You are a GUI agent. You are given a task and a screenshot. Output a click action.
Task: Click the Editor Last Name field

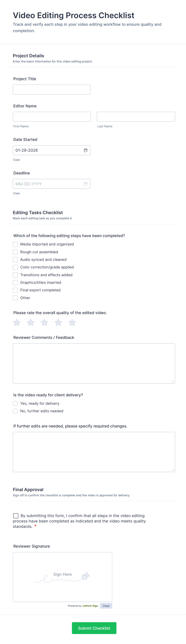136,117
